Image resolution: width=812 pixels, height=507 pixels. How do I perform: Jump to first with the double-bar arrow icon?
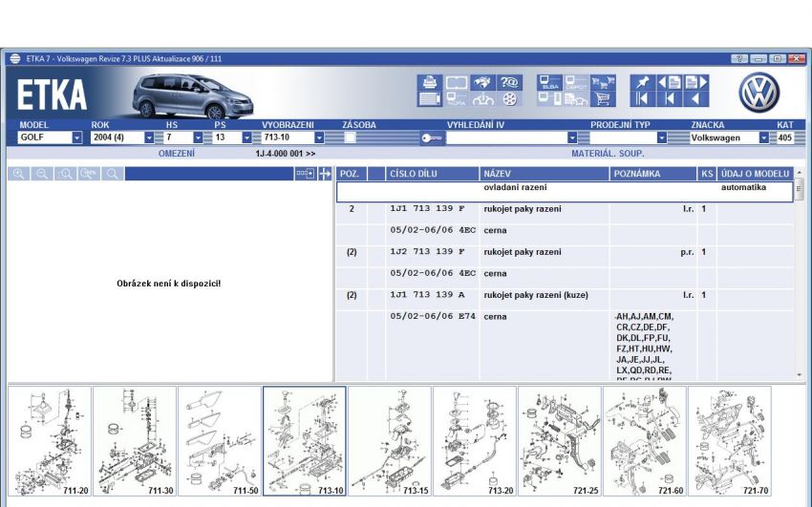click(643, 98)
